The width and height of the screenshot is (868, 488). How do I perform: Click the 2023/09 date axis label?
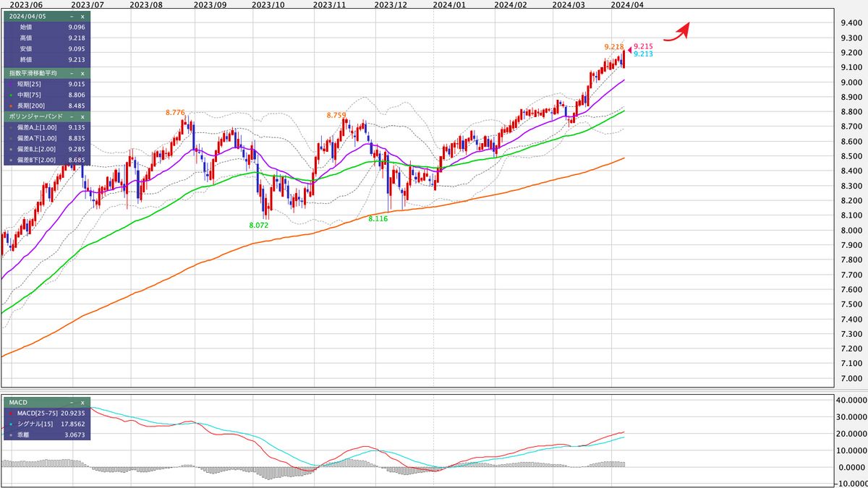(210, 4)
